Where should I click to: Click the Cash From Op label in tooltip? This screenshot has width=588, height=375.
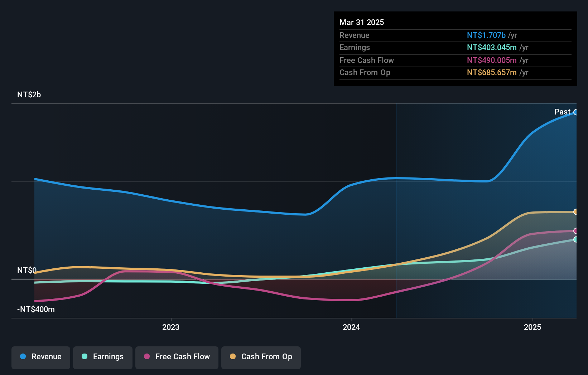click(x=365, y=73)
